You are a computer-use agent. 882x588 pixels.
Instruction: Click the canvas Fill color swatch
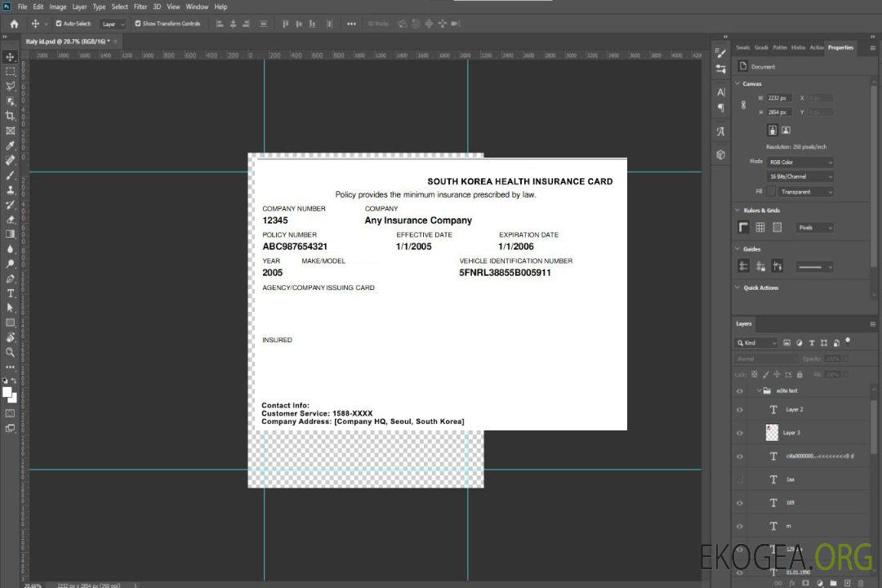770,192
